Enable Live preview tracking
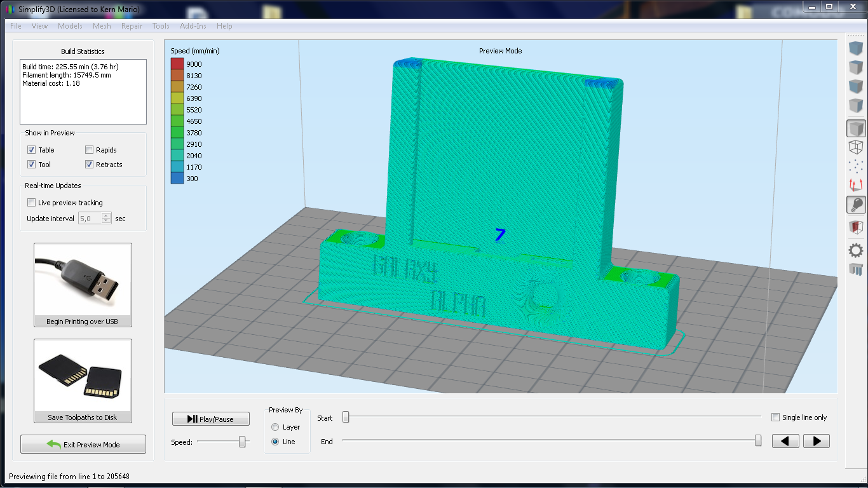The image size is (868, 488). point(31,203)
